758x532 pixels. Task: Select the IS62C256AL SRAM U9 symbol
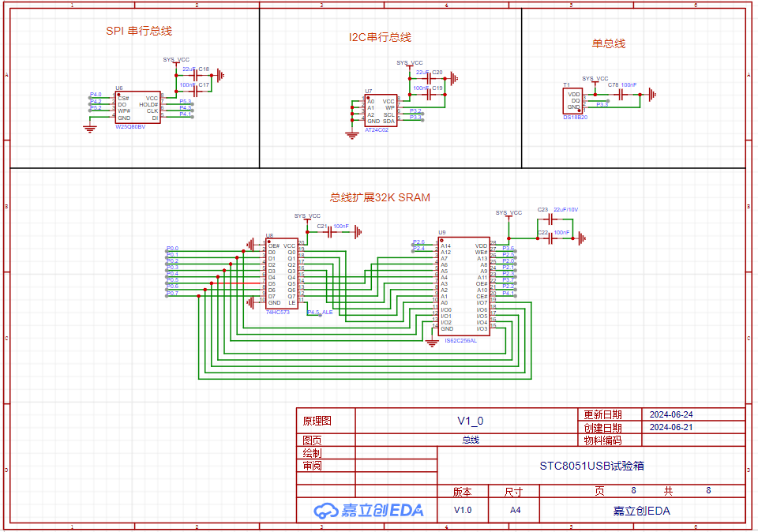click(x=464, y=286)
